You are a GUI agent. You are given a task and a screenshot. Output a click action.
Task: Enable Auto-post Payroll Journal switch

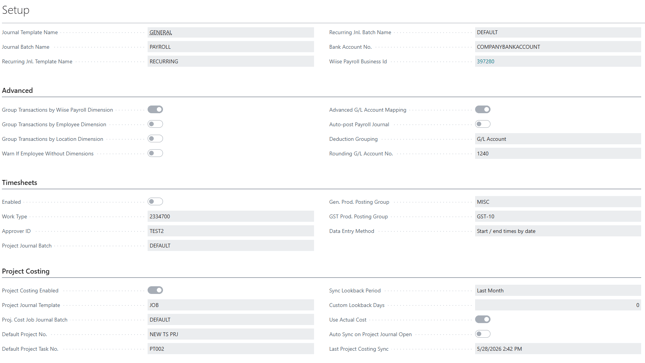483,124
